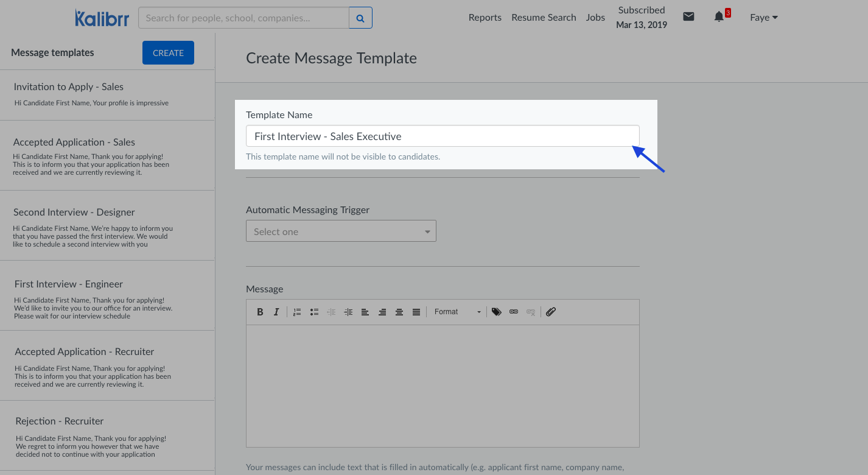
Task: Open the Format paragraph style dropdown
Action: click(455, 311)
